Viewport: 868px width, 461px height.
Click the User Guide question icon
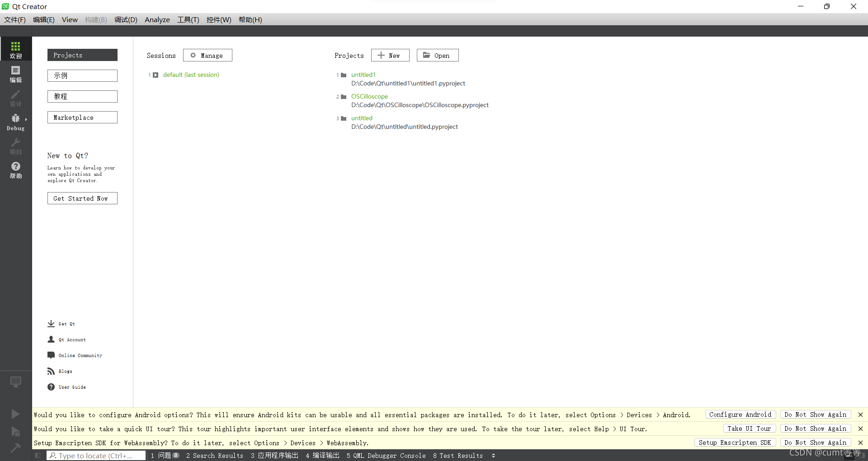51,387
